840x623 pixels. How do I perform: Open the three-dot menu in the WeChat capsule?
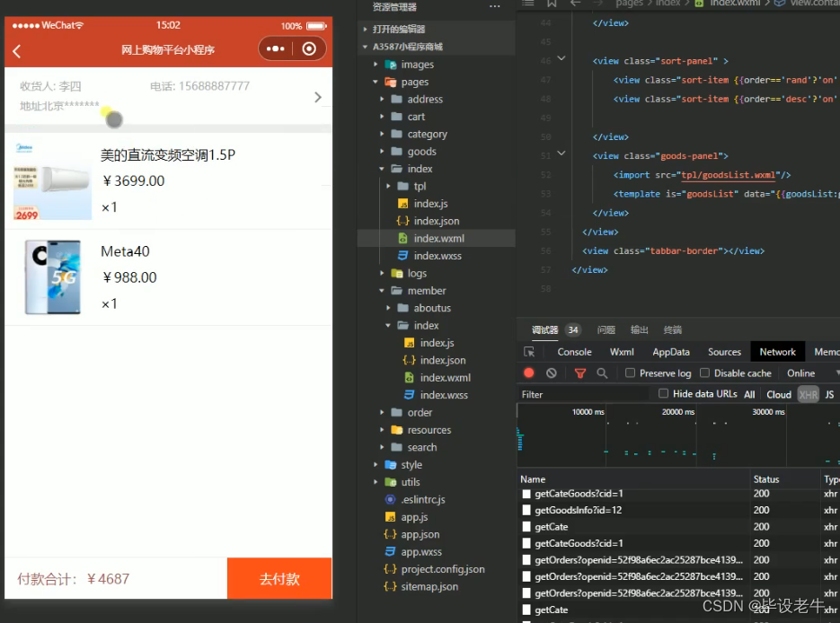tap(275, 48)
